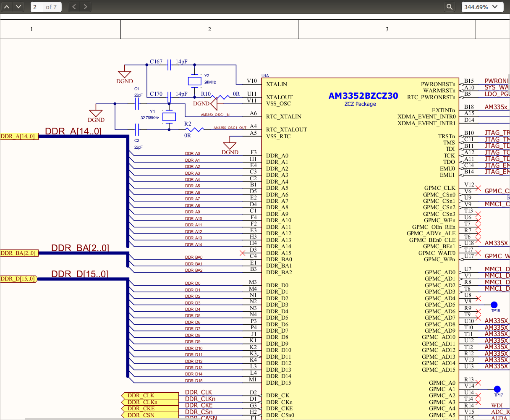Open the 344.69% zoom dropdown

pos(482,7)
